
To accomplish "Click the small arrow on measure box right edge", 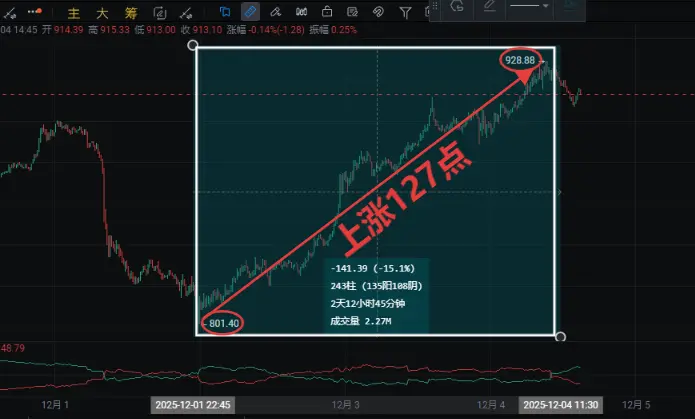I will (x=559, y=192).
